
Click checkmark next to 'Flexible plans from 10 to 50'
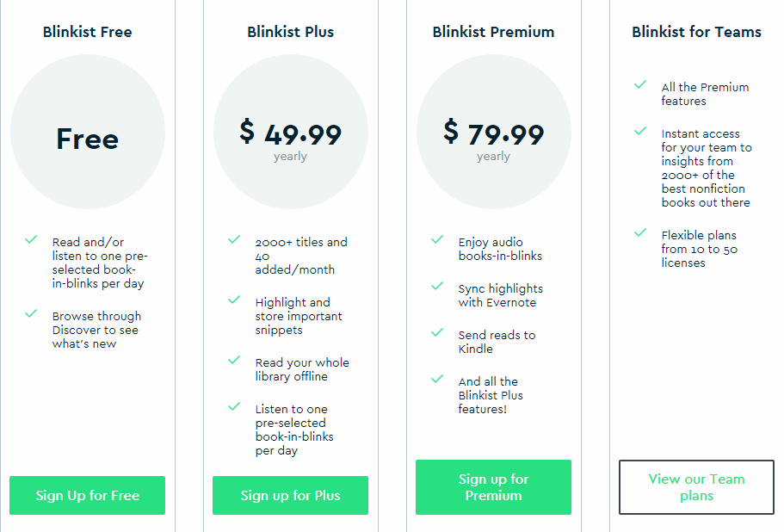click(x=640, y=232)
